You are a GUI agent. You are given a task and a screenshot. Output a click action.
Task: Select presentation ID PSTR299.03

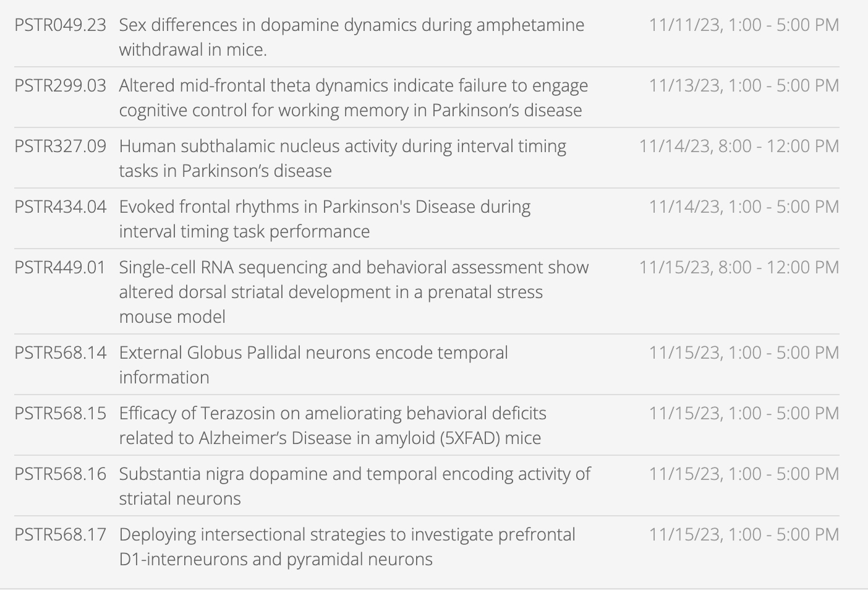tap(60, 86)
